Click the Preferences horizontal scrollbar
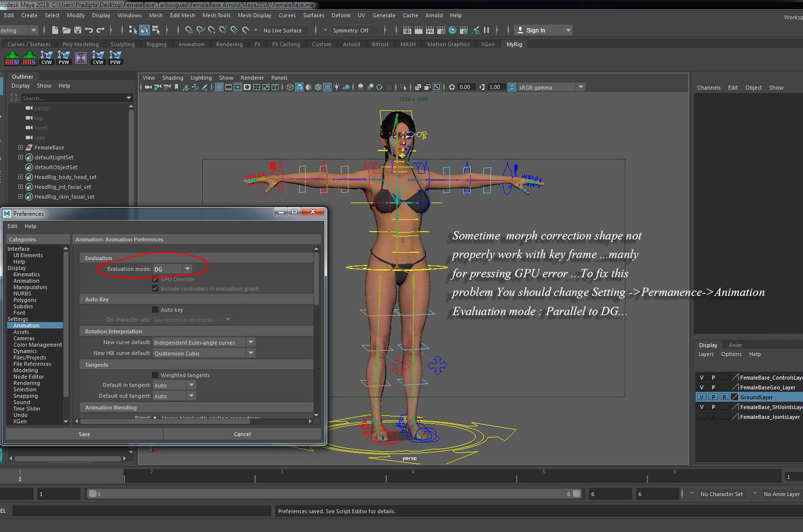Viewport: 803px width, 532px height. [x=165, y=421]
